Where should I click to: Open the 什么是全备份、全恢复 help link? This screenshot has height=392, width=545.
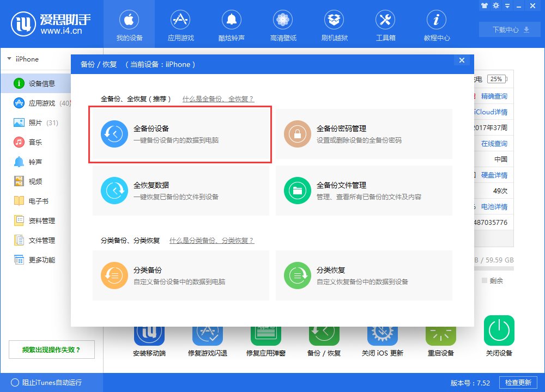coord(218,99)
